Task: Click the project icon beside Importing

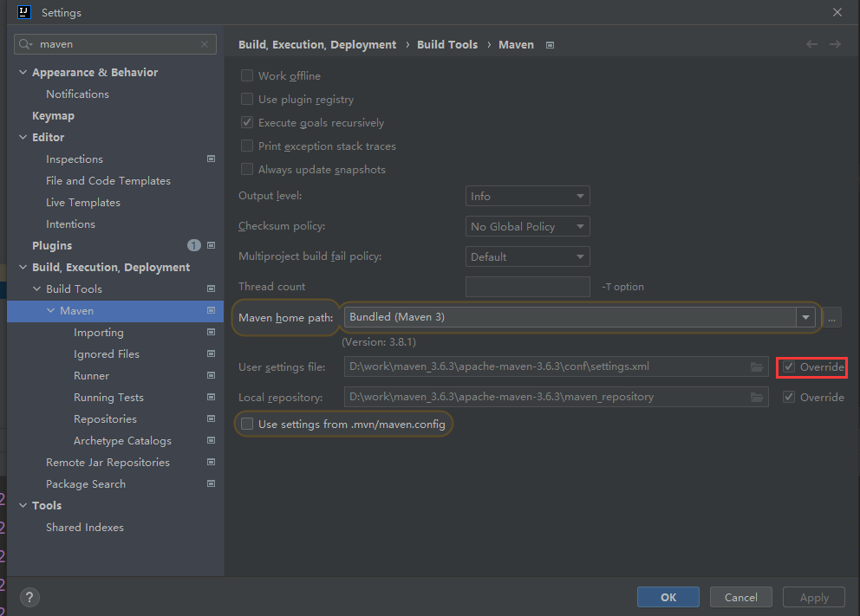Action: coord(211,332)
